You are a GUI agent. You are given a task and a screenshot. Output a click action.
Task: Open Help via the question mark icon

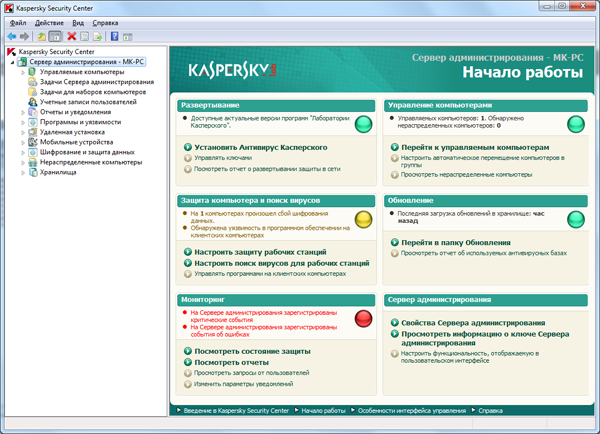coord(114,36)
